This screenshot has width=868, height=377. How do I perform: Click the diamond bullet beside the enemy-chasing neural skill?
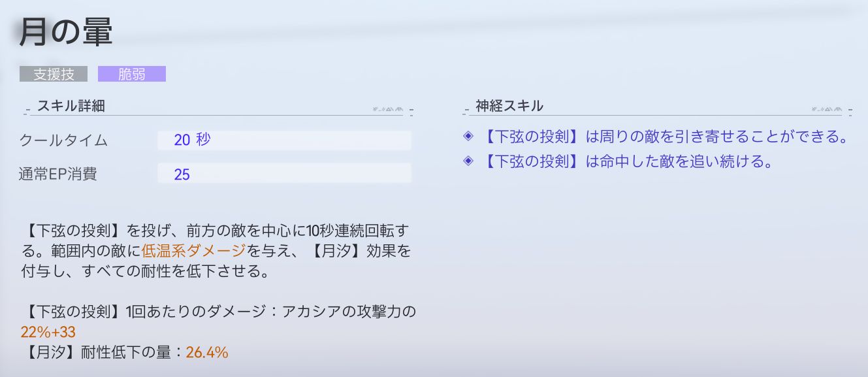468,161
